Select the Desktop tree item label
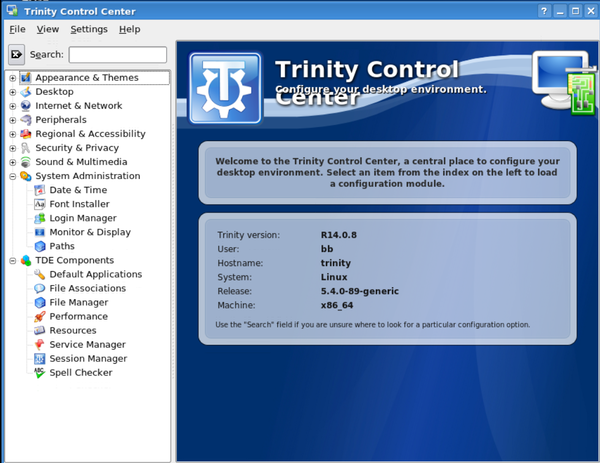600x463 pixels. (54, 92)
